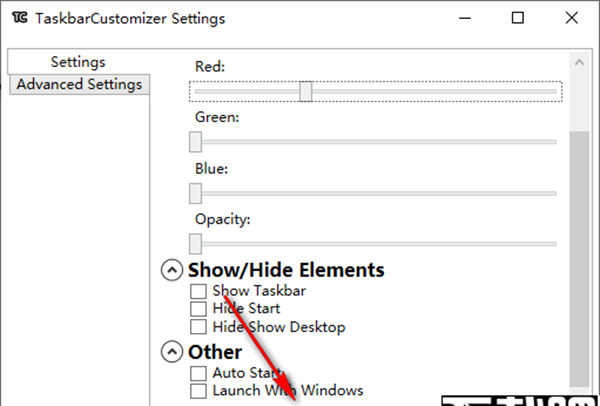Screen dimensions: 600x406
Task: Maximize the TaskbarCustomizer Settings window
Action: point(518,18)
